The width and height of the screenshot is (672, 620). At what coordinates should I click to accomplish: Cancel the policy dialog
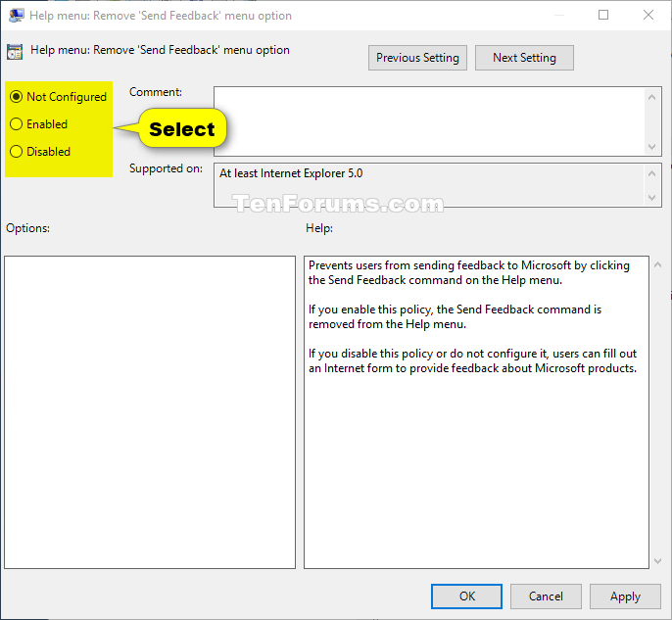tap(546, 596)
